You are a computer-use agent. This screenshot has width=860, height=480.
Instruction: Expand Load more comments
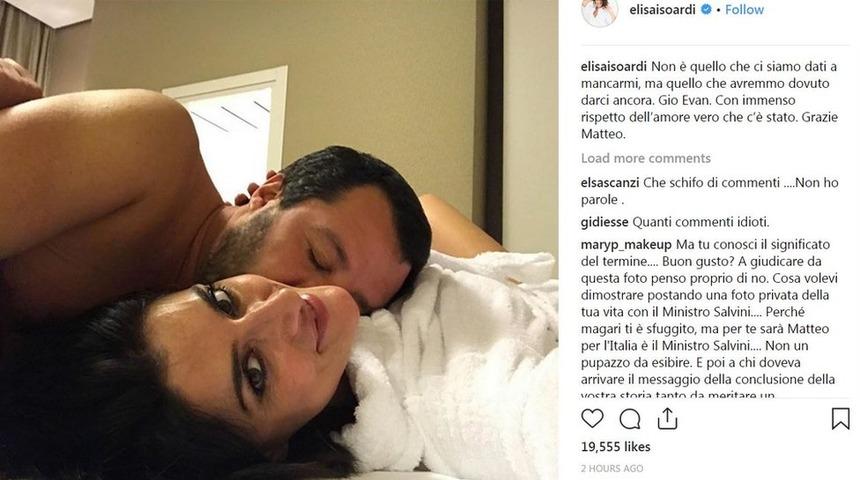pos(646,158)
